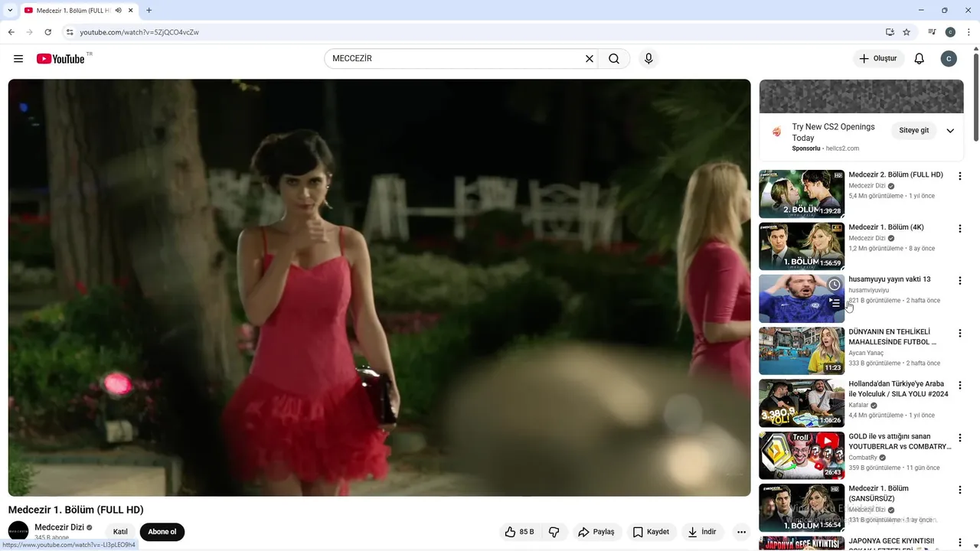Subscribe using Abone ol button
980x551 pixels.
point(162,532)
